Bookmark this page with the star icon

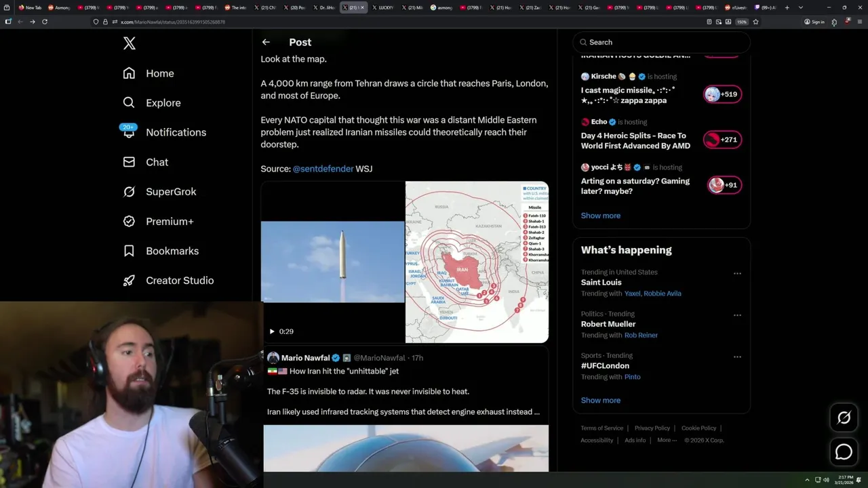[755, 22]
